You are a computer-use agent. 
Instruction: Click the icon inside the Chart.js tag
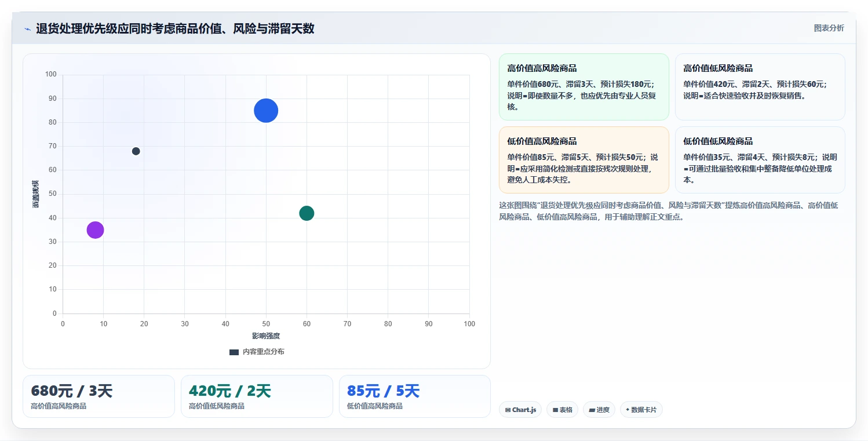coord(508,410)
